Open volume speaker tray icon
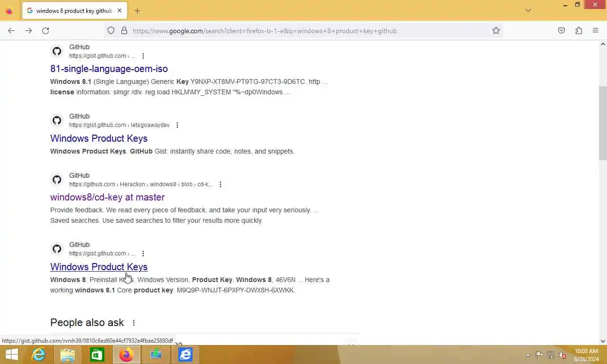 click(x=562, y=355)
